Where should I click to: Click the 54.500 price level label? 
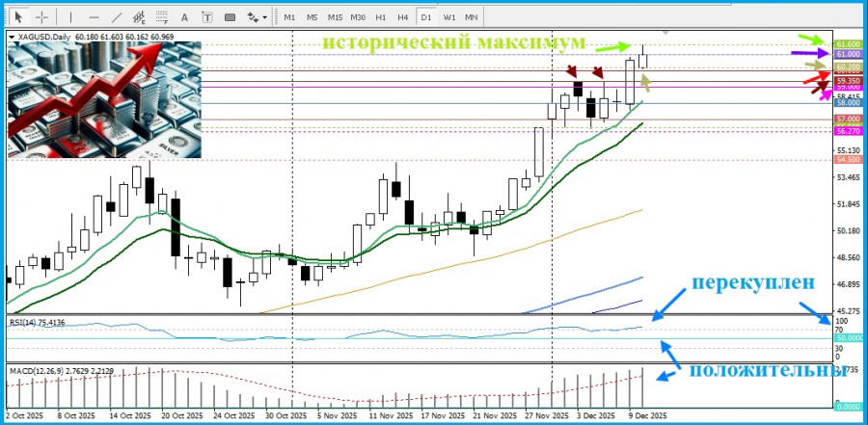[848, 159]
